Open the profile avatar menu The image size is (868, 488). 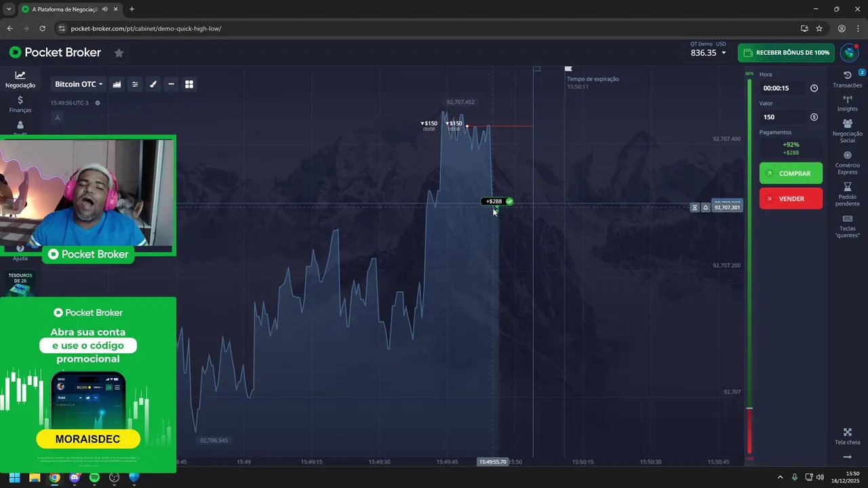point(849,53)
